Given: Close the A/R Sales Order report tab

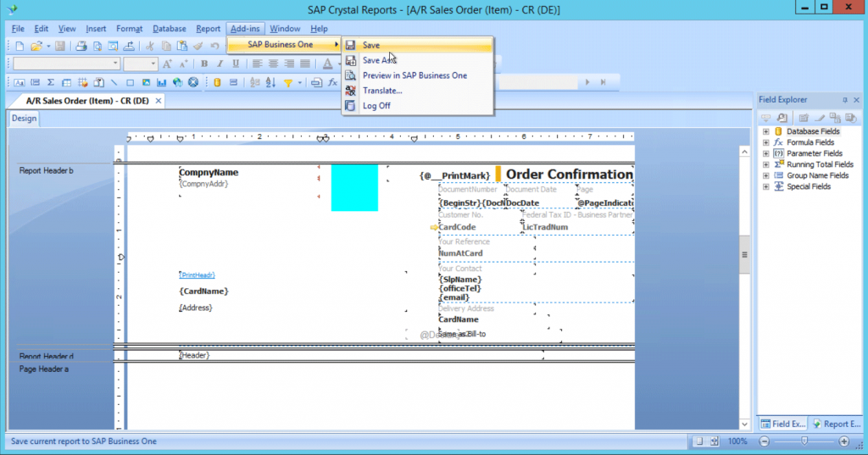Looking at the screenshot, I should (x=159, y=101).
